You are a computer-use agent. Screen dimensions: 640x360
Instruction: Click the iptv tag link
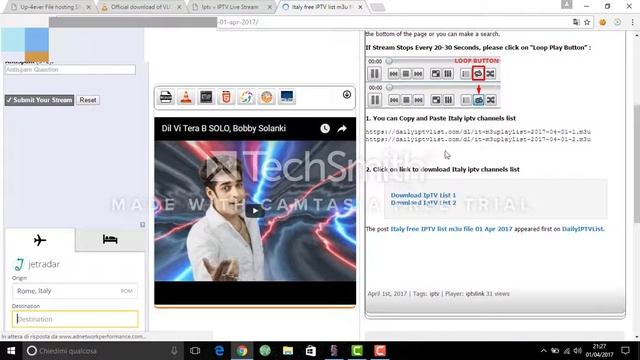[434, 294]
